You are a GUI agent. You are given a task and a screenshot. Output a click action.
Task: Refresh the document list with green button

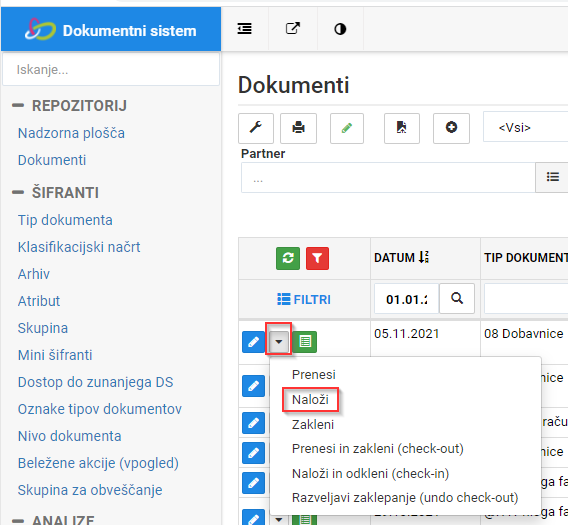click(288, 258)
